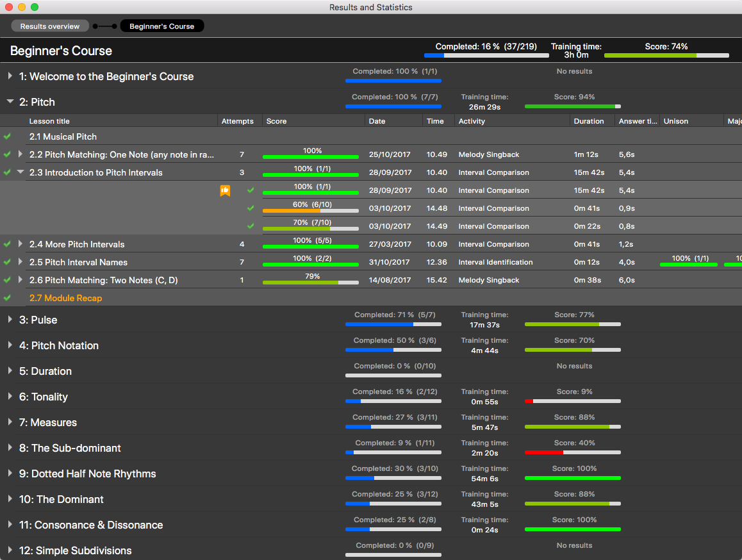
Task: Click the Answer time column header
Action: click(638, 121)
